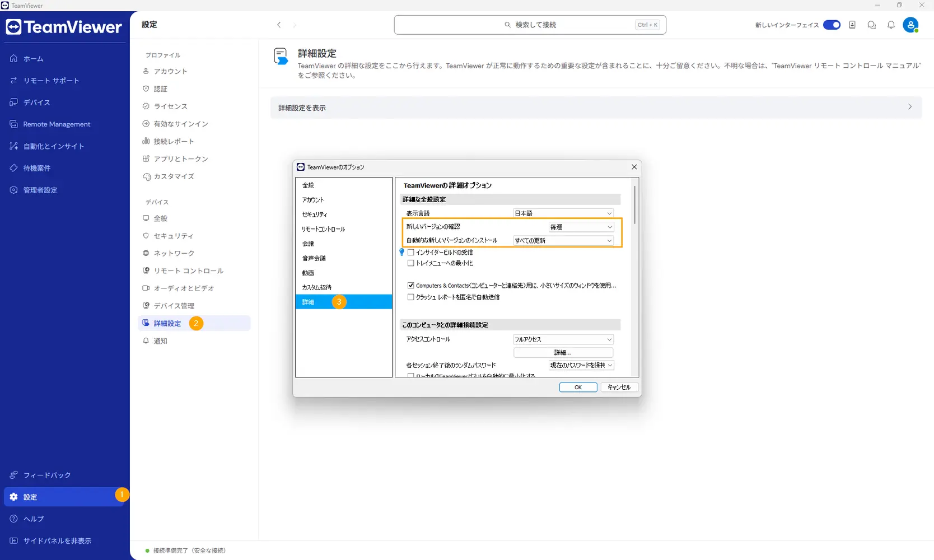
Task: Open the ホーム home icon in the sidebar
Action: [x=13, y=58]
